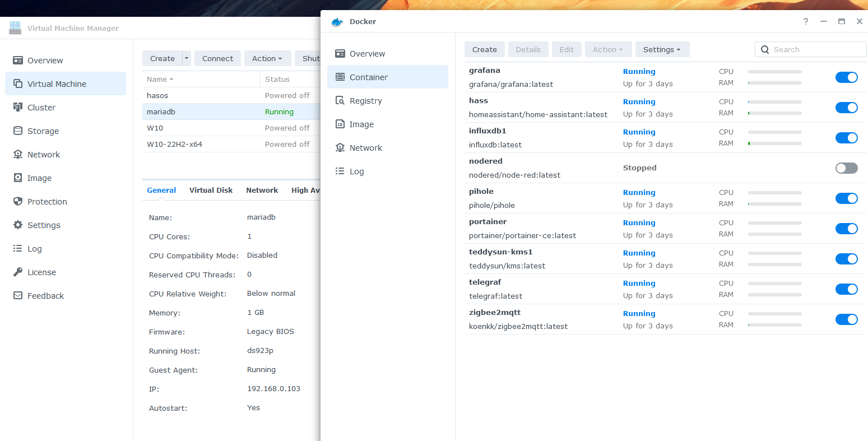Open Registry section in Docker sidebar
The image size is (868, 441).
pyautogui.click(x=388, y=100)
